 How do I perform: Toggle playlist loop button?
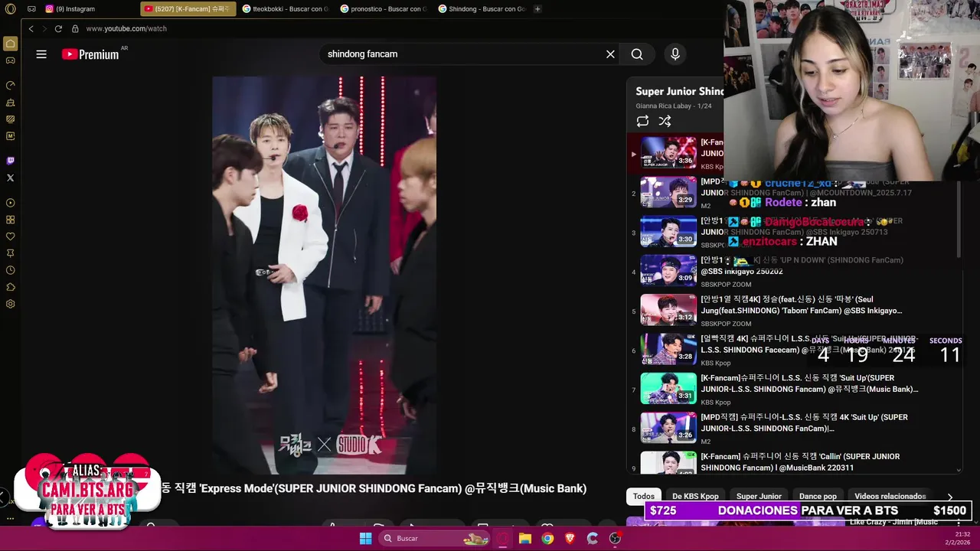[x=642, y=121]
